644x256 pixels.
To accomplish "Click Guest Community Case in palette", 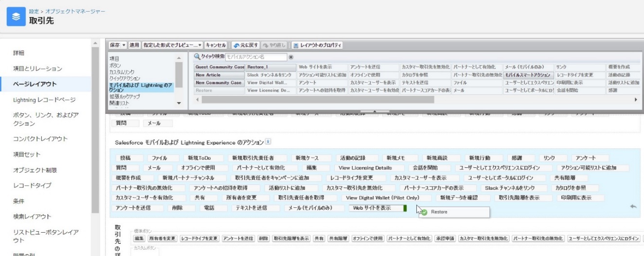I will click(220, 67).
